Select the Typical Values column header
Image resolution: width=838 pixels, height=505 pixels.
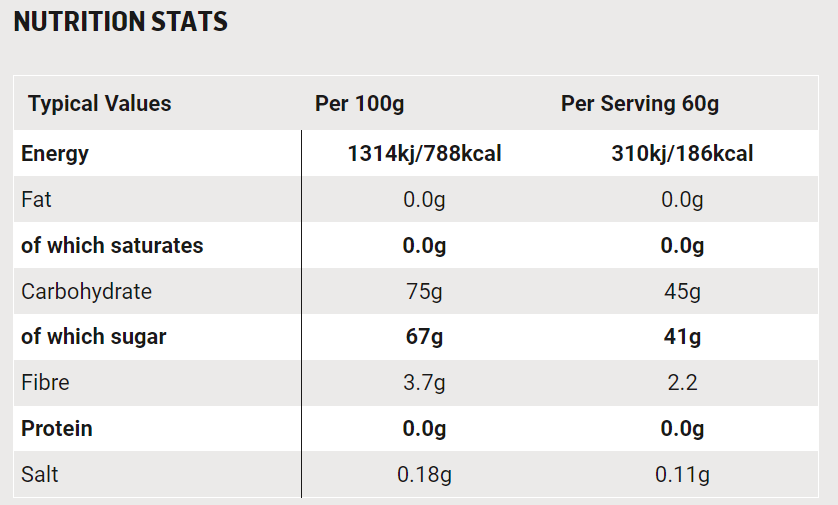[x=99, y=103]
